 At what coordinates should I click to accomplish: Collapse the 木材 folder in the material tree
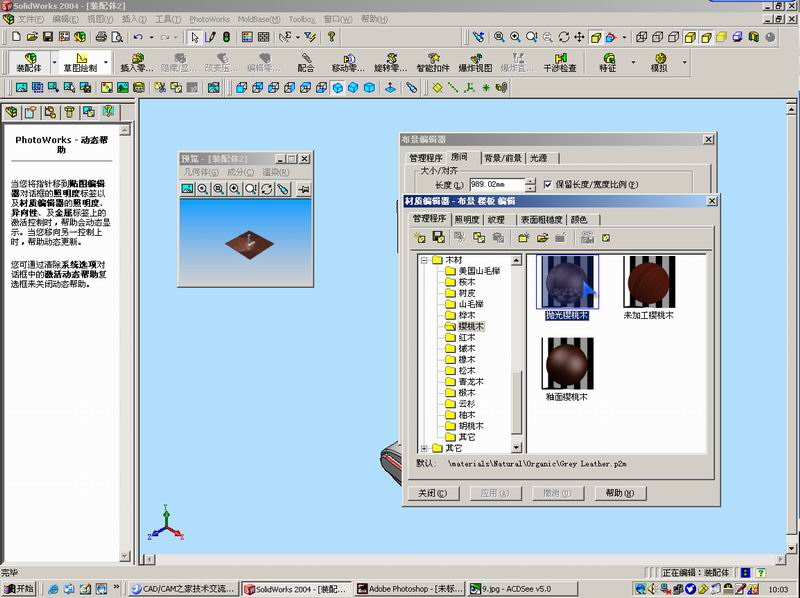(x=424, y=260)
